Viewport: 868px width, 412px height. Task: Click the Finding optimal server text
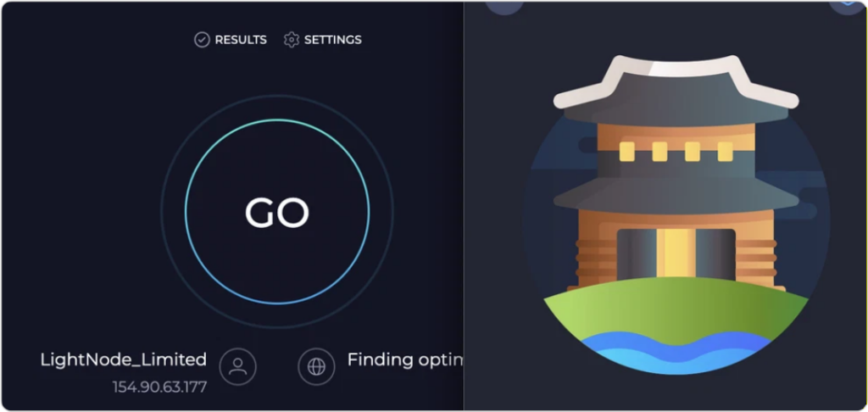coord(404,360)
